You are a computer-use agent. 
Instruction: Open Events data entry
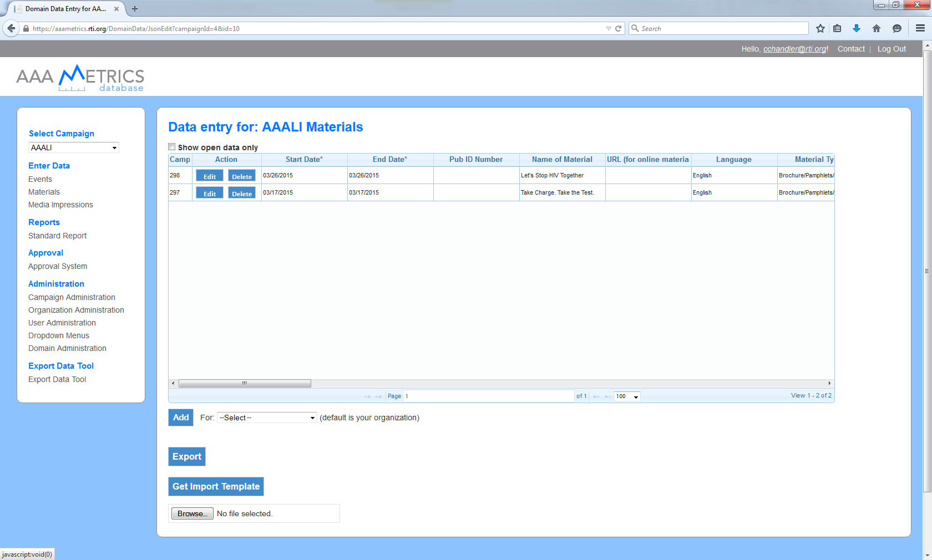click(40, 179)
